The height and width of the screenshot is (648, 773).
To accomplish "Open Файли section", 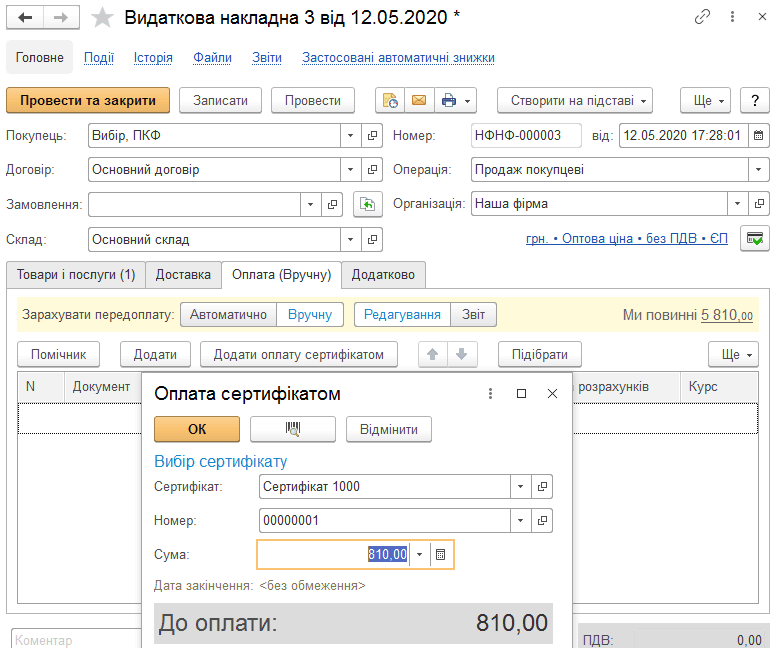I will (212, 58).
